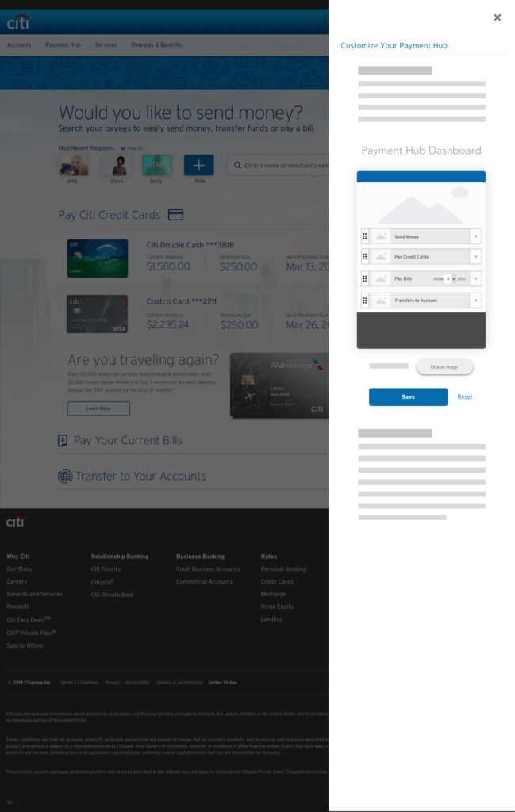Click the Pay Your Current Bills icon
The height and width of the screenshot is (812, 515).
click(63, 441)
